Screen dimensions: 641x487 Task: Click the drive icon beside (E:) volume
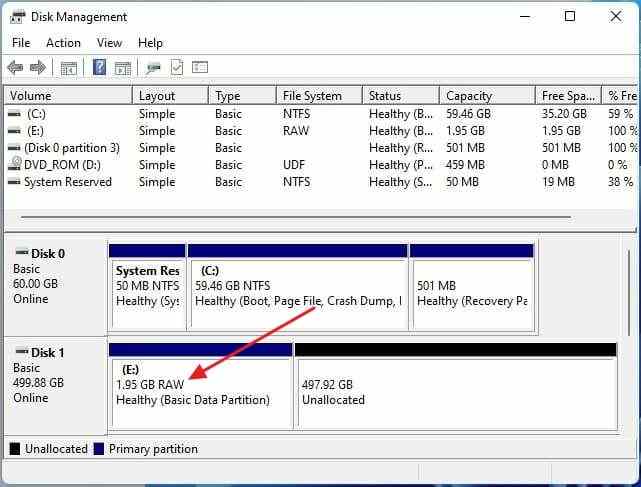[x=14, y=131]
